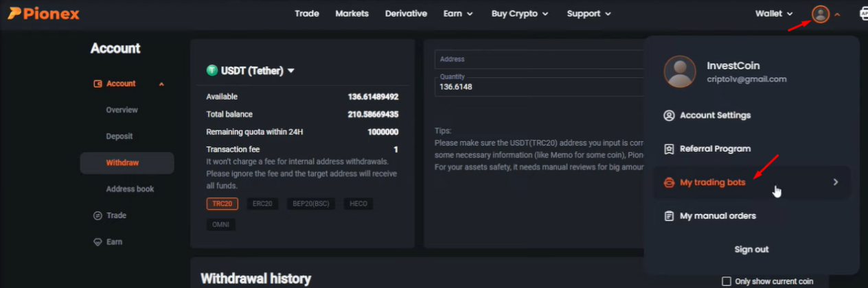Image resolution: width=868 pixels, height=288 pixels.
Task: Expand the Support menu
Action: [x=589, y=14]
